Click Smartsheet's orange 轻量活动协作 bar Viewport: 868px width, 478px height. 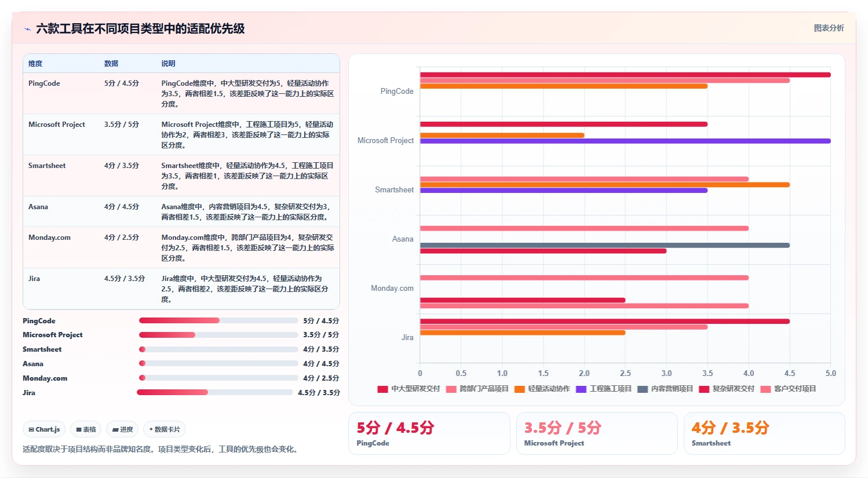[x=605, y=185]
